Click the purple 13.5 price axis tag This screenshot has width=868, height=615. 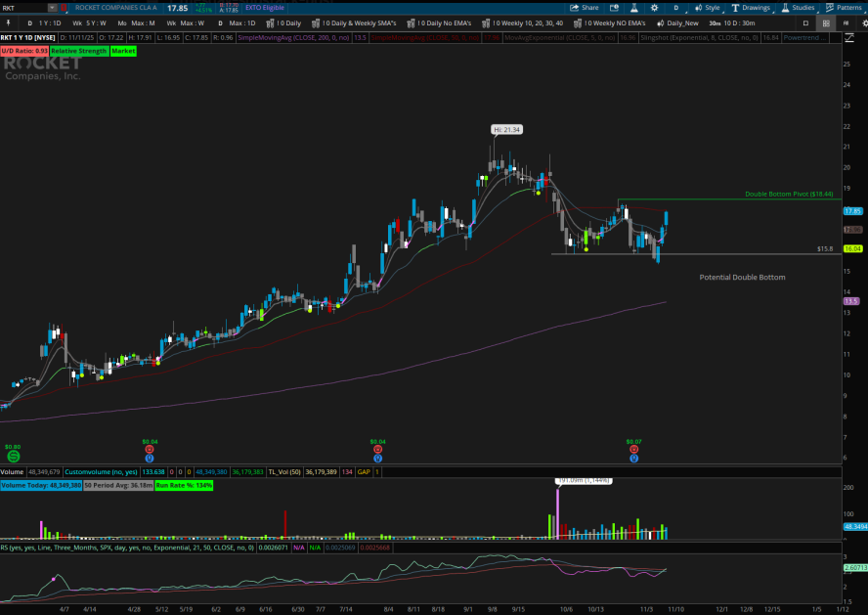pos(850,302)
